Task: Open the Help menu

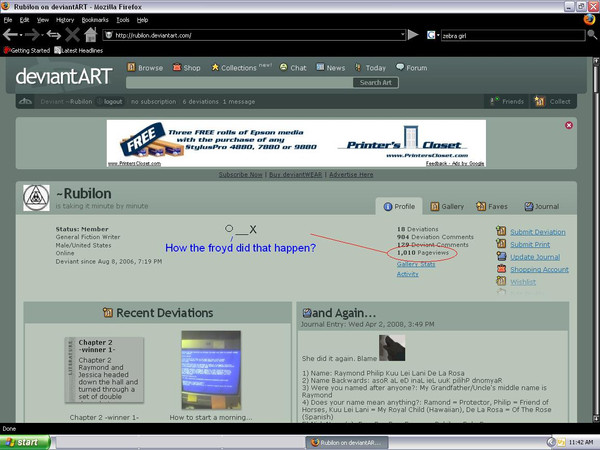Action: (x=142, y=20)
